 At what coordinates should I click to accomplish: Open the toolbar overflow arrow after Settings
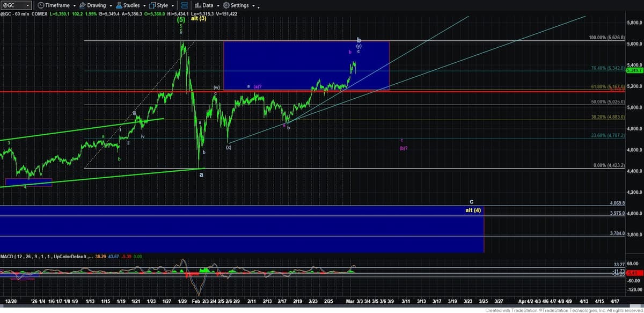point(259,8)
